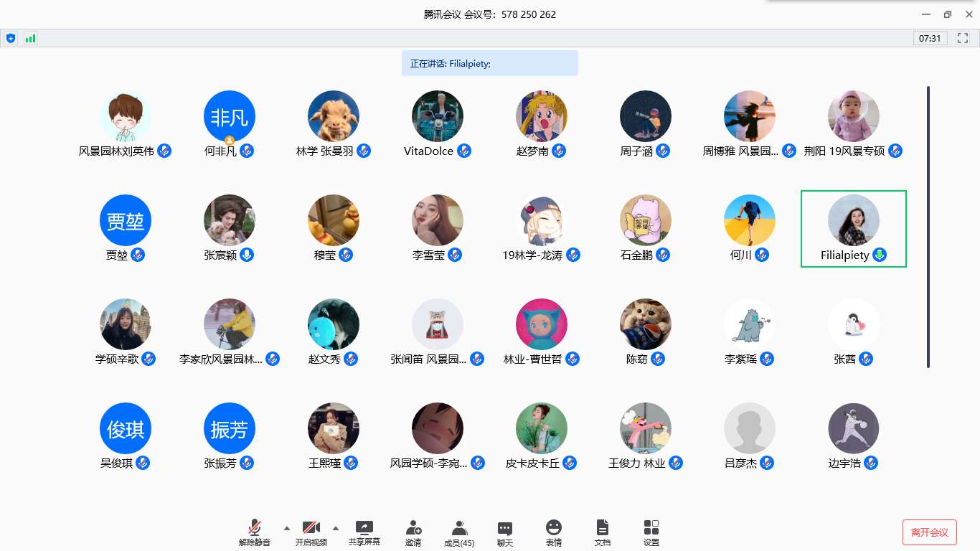
Task: Toggle the fullscreen icon beside the timer
Action: point(963,38)
